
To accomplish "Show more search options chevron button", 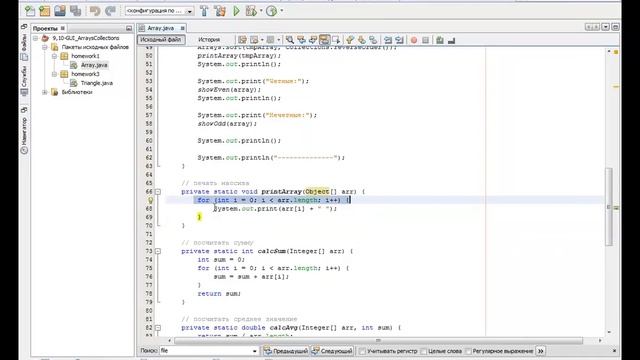I will 540,351.
